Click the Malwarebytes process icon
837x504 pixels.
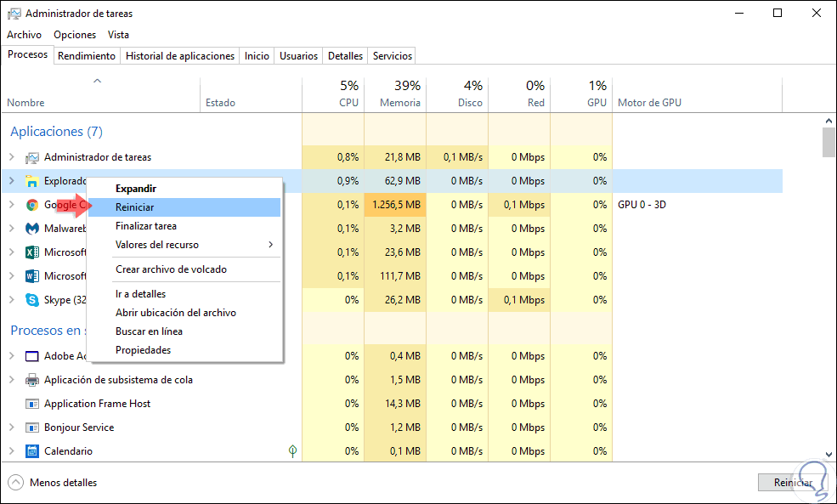pos(32,229)
